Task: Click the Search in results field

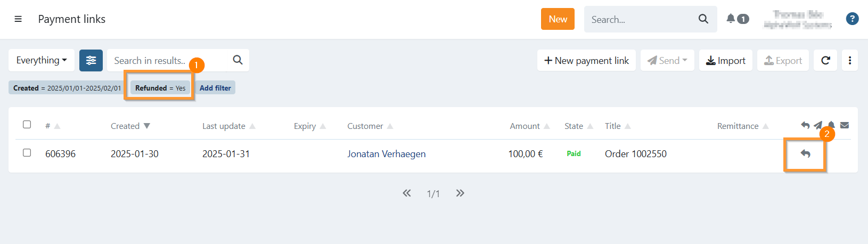Action: point(170,60)
